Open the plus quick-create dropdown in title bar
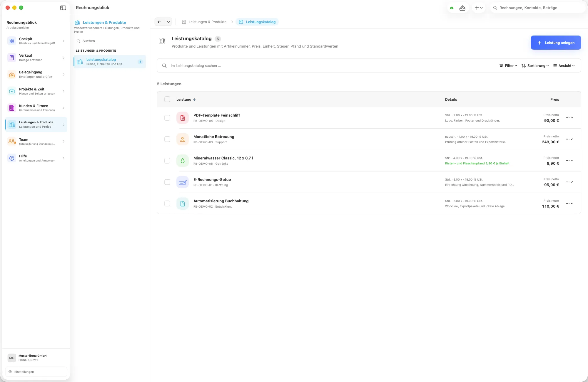Viewport: 588px width, 382px height. click(x=478, y=8)
